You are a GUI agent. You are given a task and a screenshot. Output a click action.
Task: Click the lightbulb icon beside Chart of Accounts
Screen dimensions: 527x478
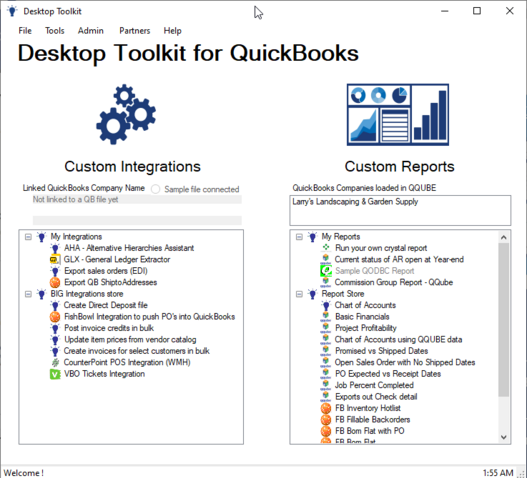pos(326,306)
